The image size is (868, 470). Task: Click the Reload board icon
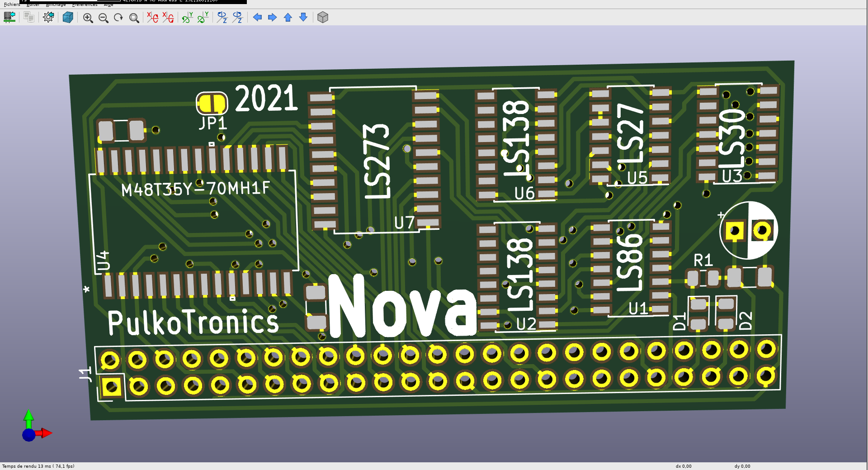point(9,18)
